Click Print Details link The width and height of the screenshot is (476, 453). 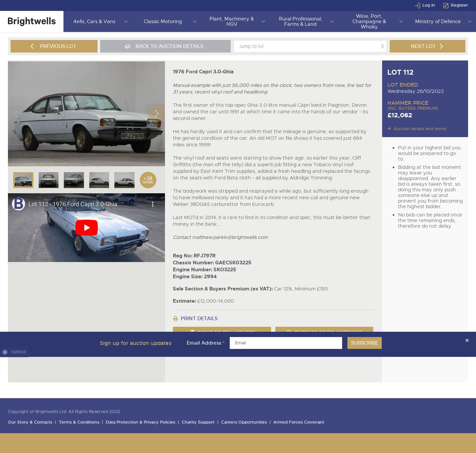point(199,319)
